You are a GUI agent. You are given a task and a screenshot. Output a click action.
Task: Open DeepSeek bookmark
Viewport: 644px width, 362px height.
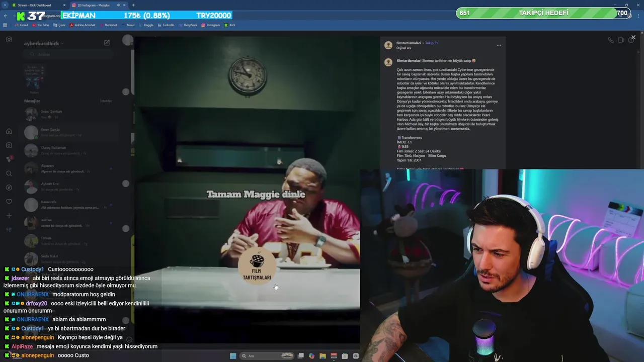pos(188,25)
